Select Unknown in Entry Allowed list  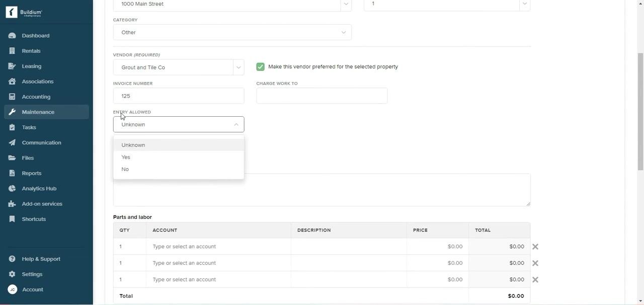pos(179,145)
